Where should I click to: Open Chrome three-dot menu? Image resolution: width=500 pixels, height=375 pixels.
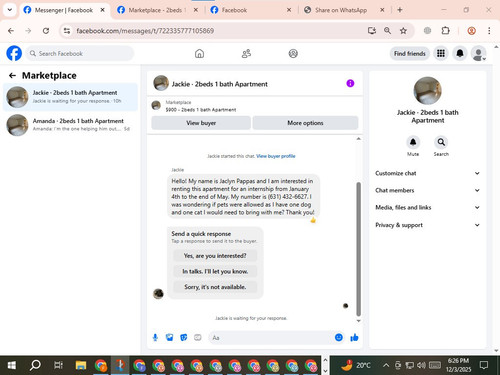click(489, 31)
